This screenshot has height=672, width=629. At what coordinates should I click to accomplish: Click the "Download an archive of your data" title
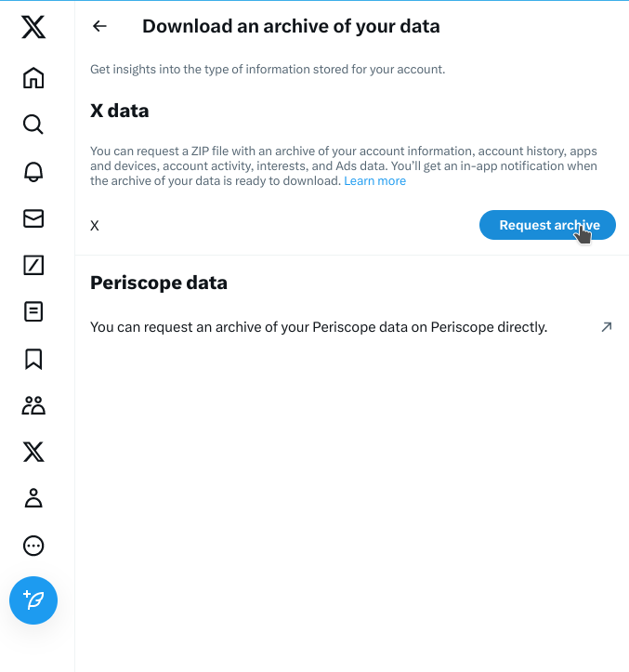[x=291, y=27]
